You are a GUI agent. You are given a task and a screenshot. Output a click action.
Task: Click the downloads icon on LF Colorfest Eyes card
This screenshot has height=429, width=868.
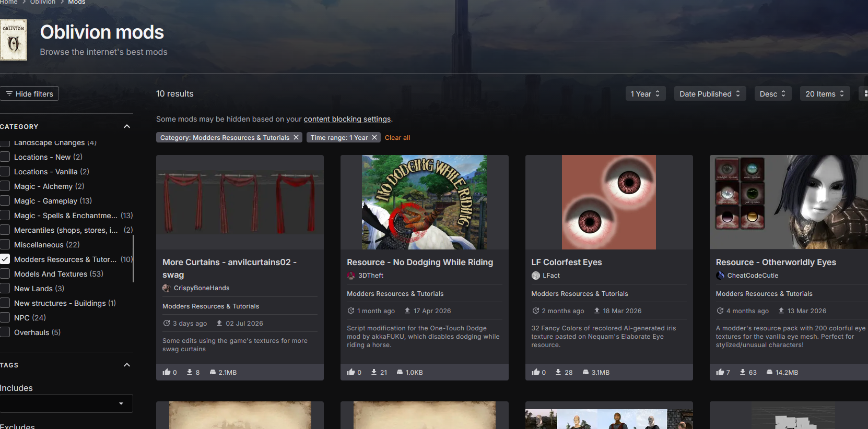pos(558,372)
